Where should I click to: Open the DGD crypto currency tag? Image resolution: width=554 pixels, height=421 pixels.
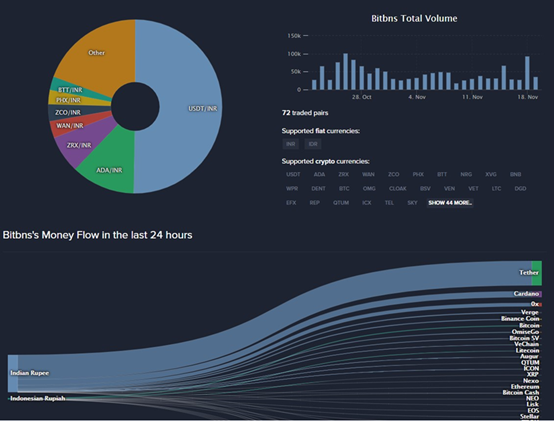tap(520, 189)
